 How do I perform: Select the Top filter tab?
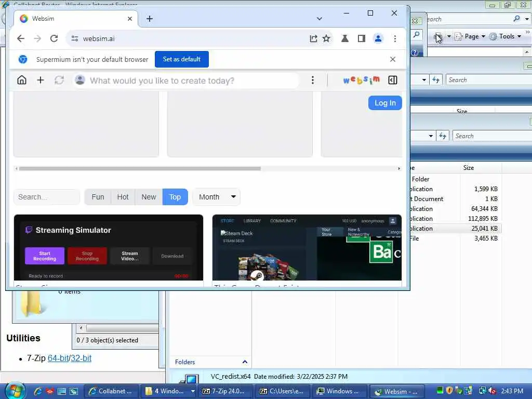(x=175, y=197)
